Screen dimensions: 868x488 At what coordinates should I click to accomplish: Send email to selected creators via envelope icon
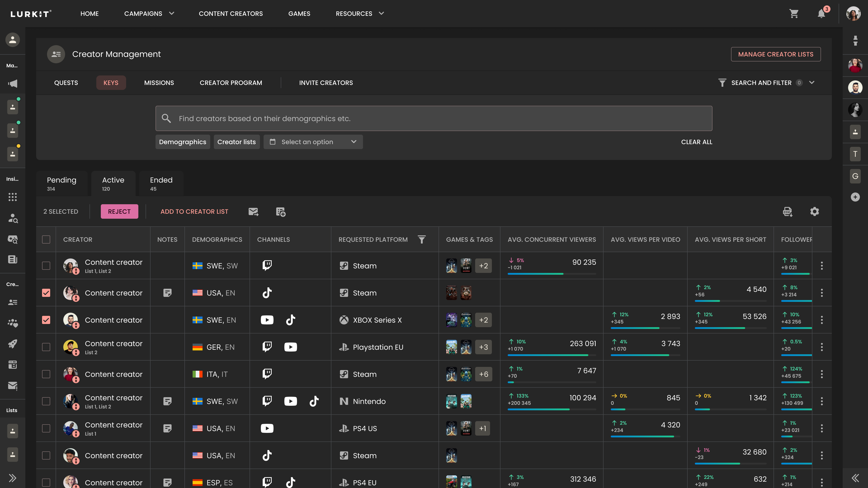click(253, 211)
